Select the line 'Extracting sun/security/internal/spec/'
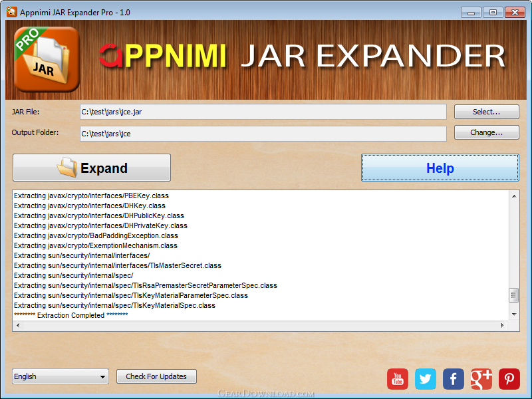532x399 pixels. 74,275
